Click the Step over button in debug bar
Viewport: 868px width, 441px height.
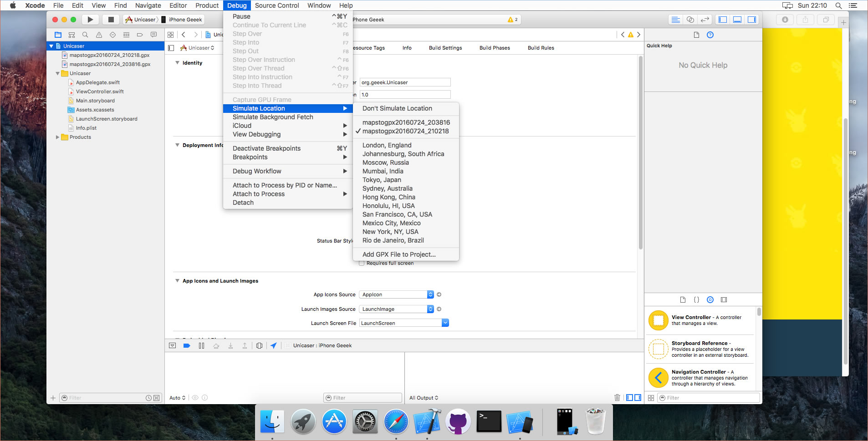[x=216, y=345]
